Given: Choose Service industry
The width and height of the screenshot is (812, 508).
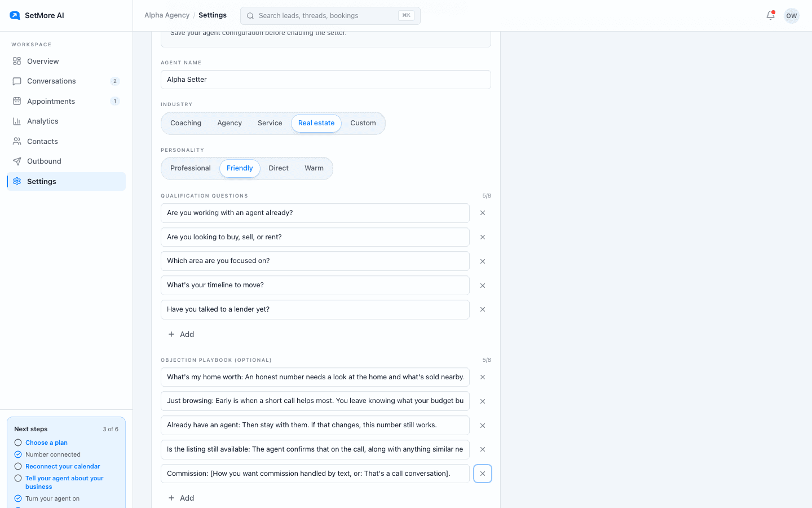Looking at the screenshot, I should pyautogui.click(x=270, y=123).
